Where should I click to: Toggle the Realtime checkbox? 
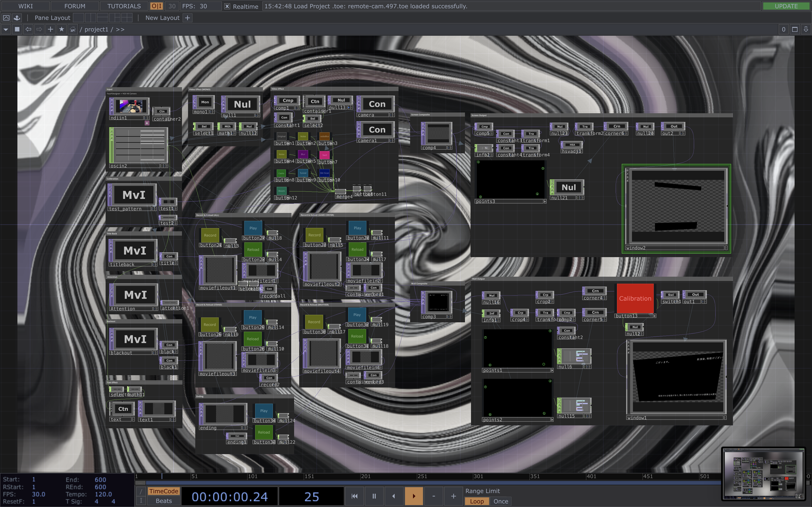(x=227, y=6)
